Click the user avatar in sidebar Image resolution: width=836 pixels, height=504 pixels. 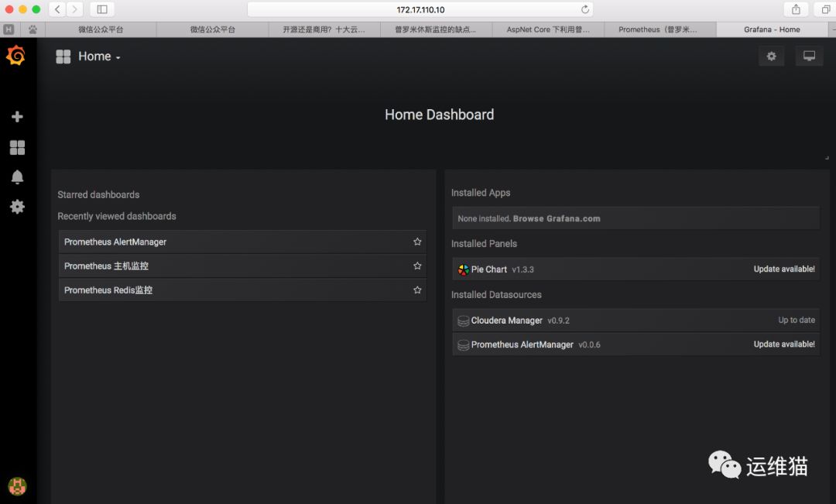pos(17,485)
